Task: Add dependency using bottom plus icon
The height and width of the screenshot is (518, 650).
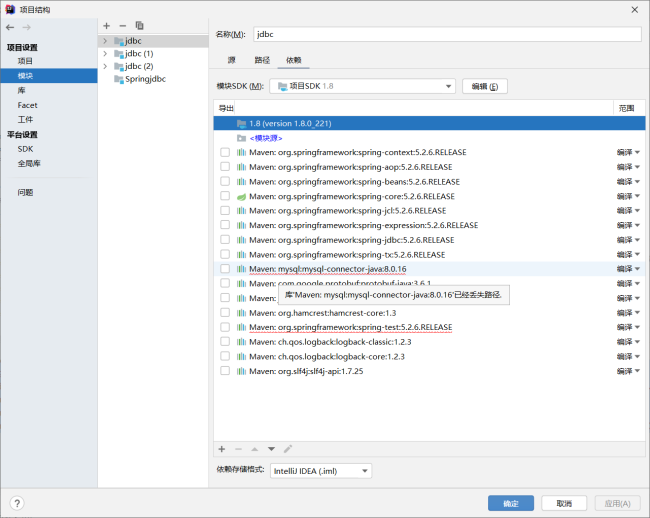Action: coord(222,449)
